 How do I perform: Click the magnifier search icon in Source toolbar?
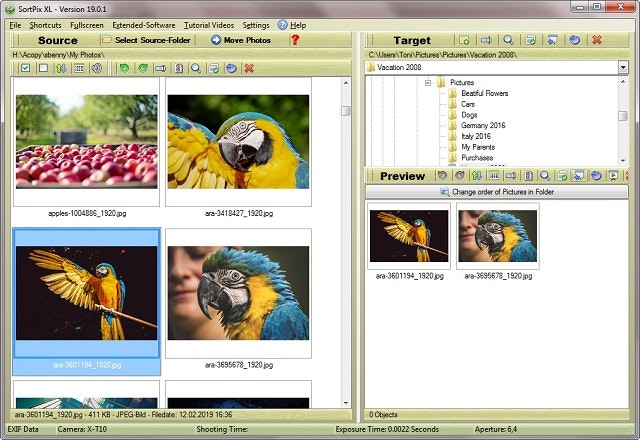click(196, 68)
